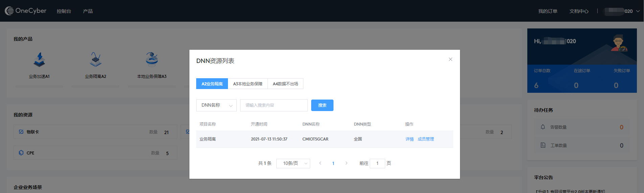Select page number 1 in pagination
Screen dimensions: 644x193
click(x=333, y=164)
